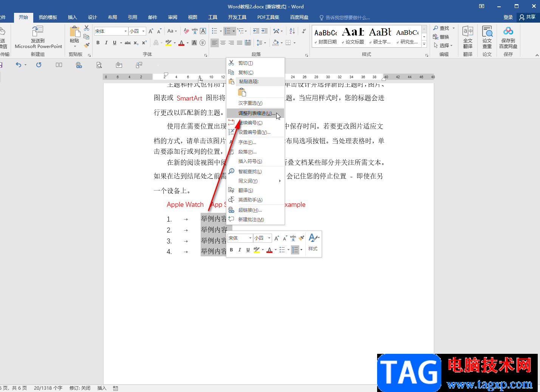
Task: Choose Adjust List Indents menu item
Action: click(255, 113)
